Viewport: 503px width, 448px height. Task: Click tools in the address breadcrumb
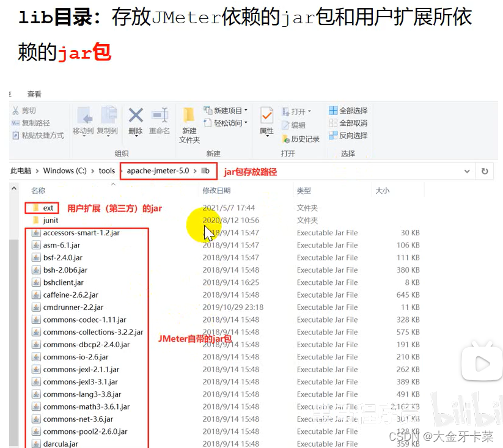tap(107, 171)
